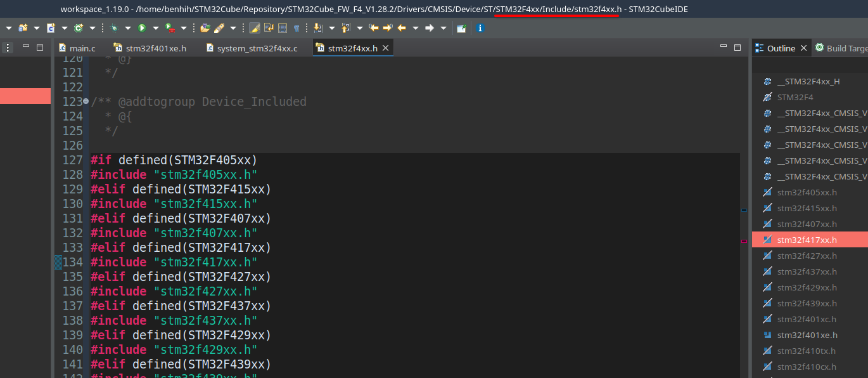Navigate forward with the right arrow
This screenshot has width=868, height=378.
tap(430, 28)
